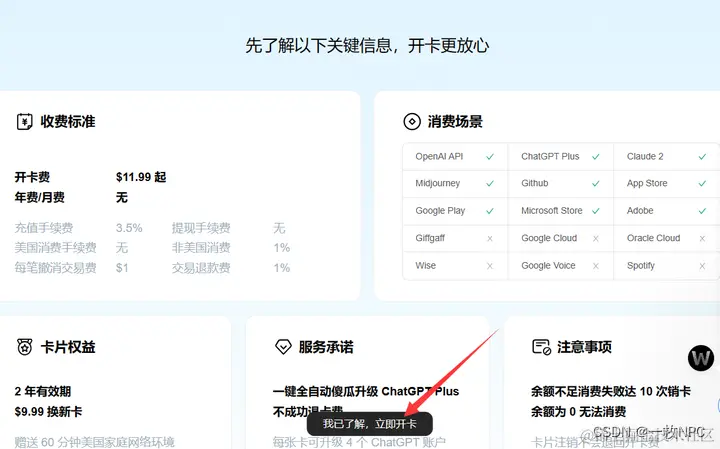Click the OpenAI API cell text
The width and height of the screenshot is (720, 449).
[x=439, y=157]
